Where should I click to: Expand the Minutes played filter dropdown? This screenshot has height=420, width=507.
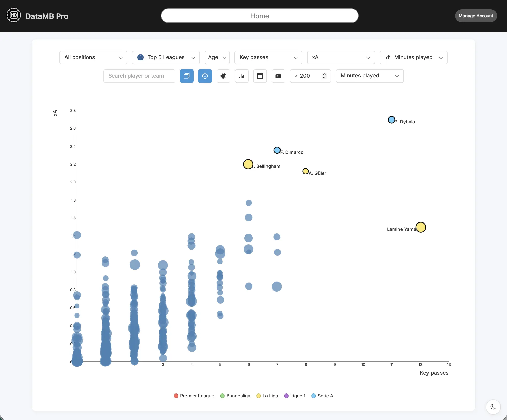click(x=370, y=76)
